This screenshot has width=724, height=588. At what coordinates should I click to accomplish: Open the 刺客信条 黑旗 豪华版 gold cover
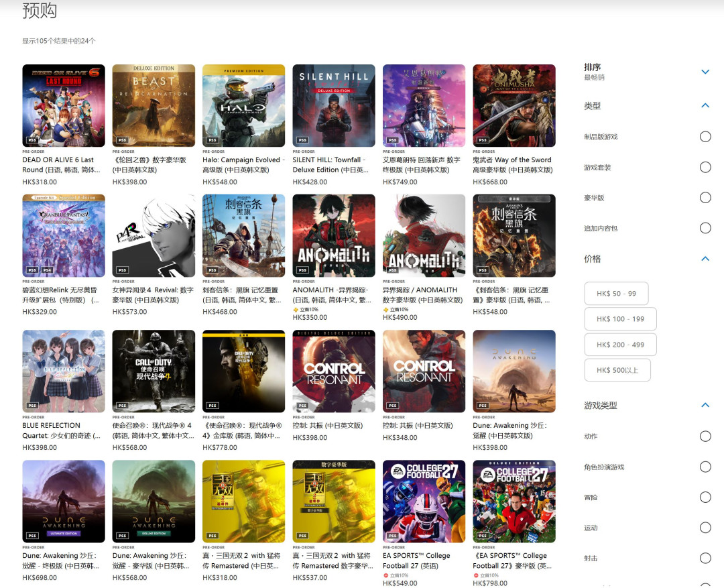pyautogui.click(x=514, y=235)
